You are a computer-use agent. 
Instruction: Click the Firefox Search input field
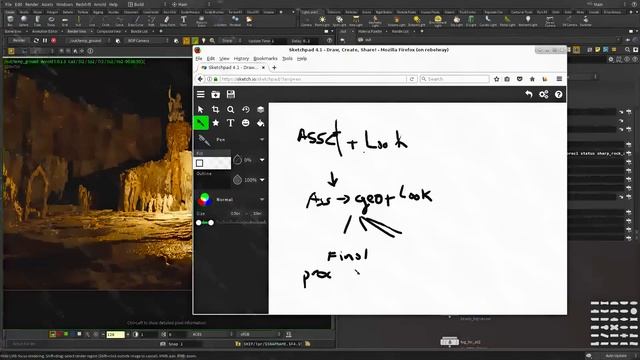(x=455, y=79)
